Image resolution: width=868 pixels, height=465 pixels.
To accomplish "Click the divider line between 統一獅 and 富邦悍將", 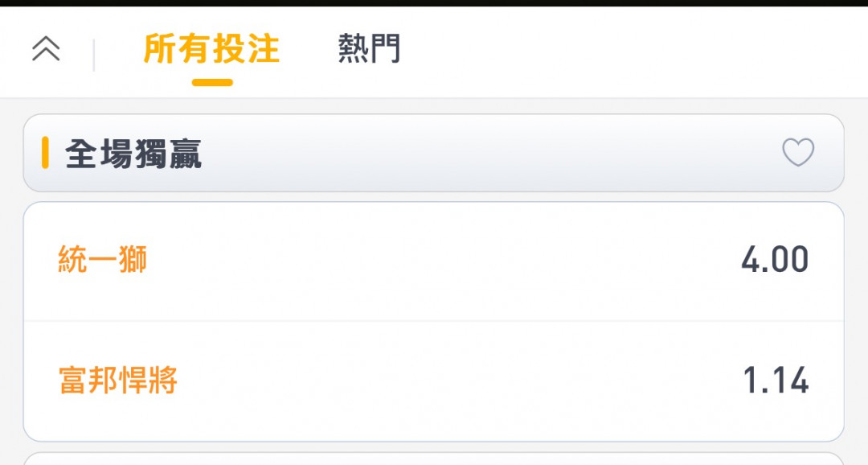I will tap(433, 321).
